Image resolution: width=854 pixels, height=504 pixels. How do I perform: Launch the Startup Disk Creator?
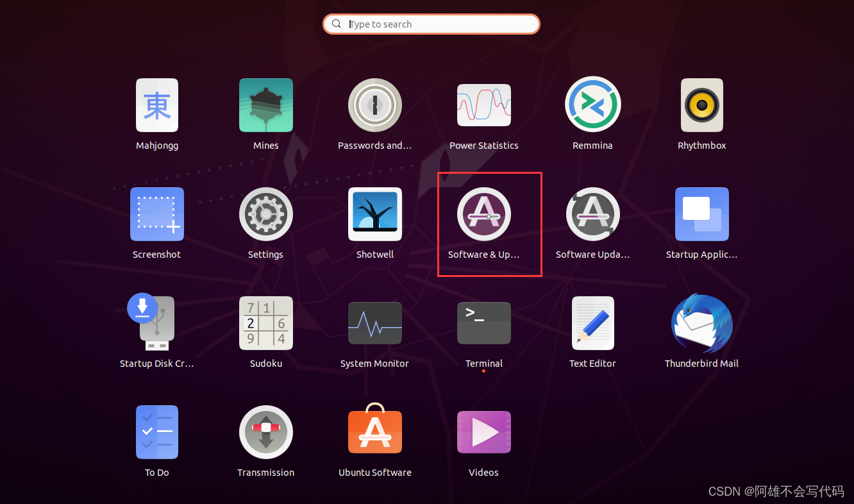click(152, 321)
